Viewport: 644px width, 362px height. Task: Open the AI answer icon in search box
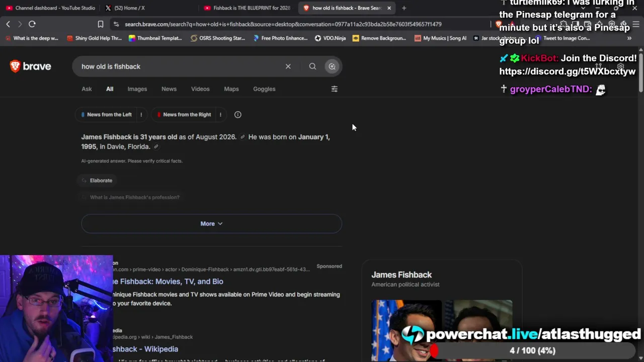point(332,66)
